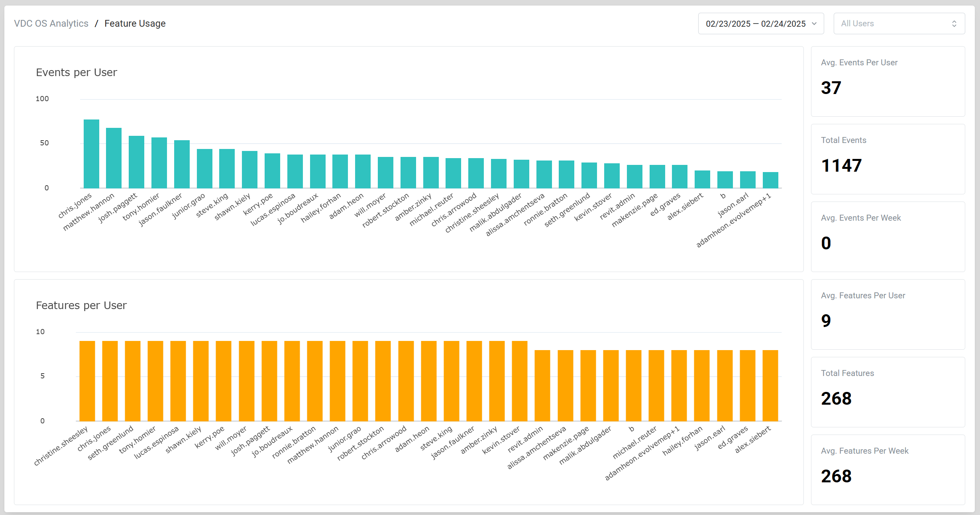The height and width of the screenshot is (515, 980).
Task: Expand the All Users filter dropdown
Action: (x=898, y=24)
